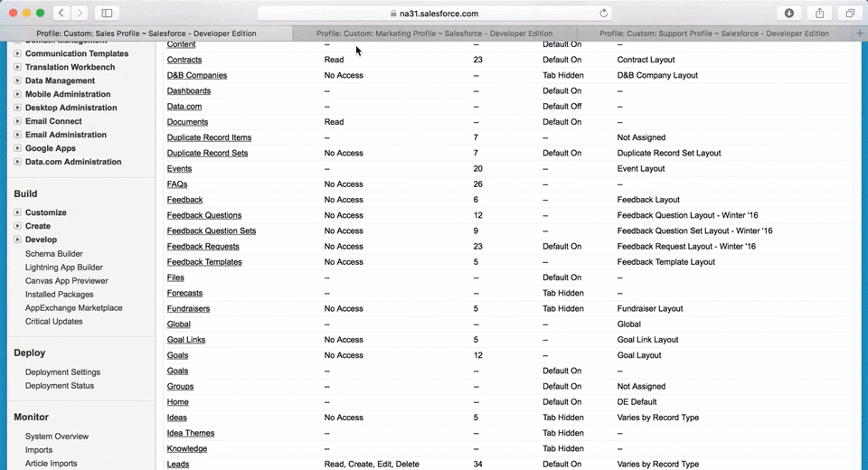Image resolution: width=868 pixels, height=470 pixels.
Task: Add a new tab with the plus button
Action: coord(860,33)
